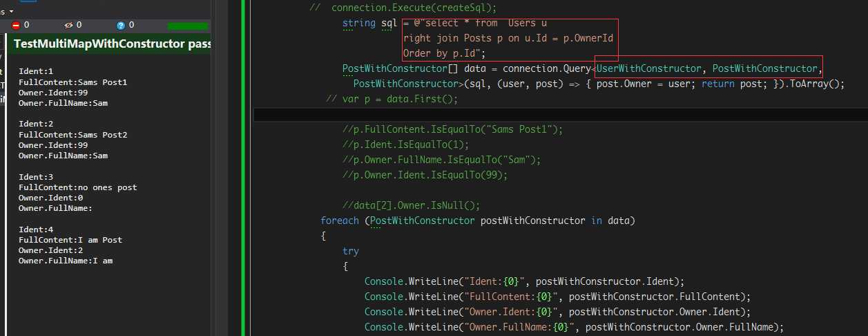The height and width of the screenshot is (336, 868).
Task: Click the output line Ident:1
Action: 36,71
